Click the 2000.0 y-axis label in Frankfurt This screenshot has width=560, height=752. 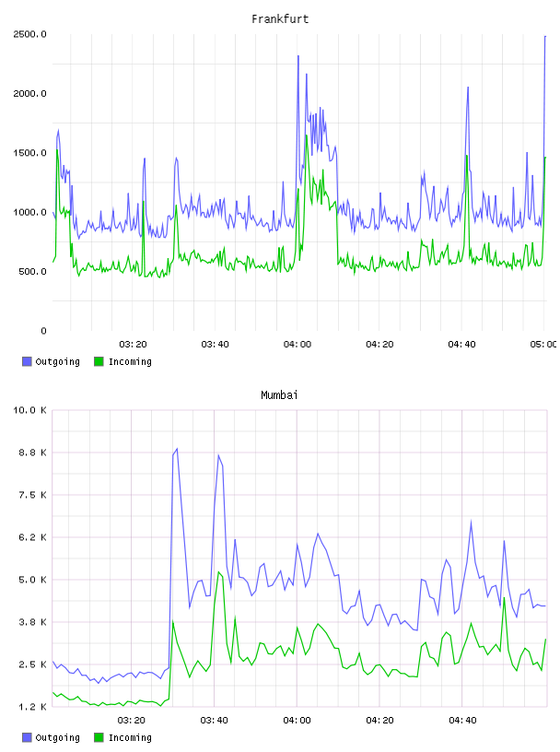(x=29, y=93)
